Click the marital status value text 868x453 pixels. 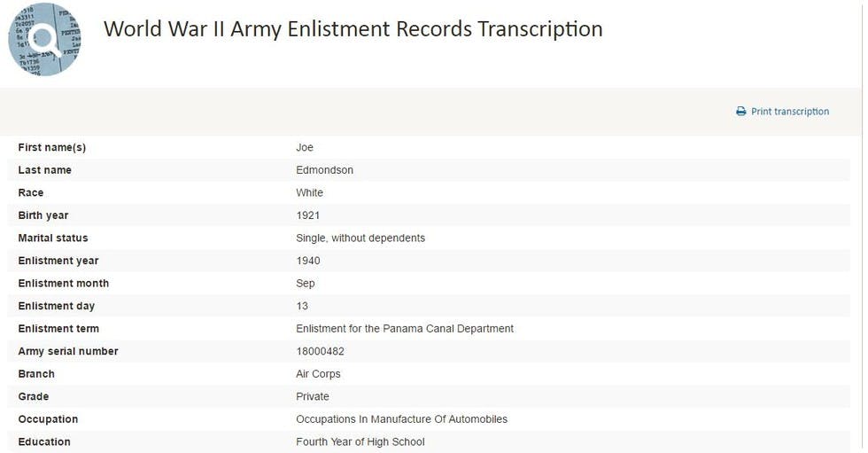(x=360, y=238)
